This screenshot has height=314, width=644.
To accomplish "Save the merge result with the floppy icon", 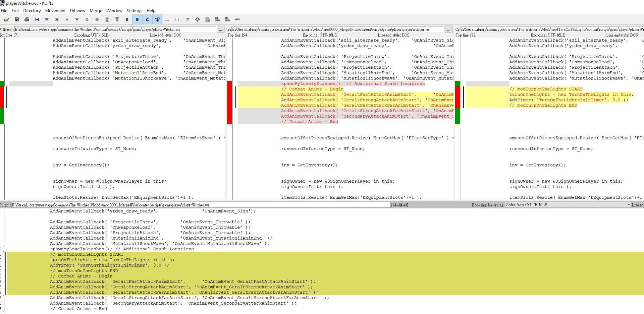I will pos(16,19).
